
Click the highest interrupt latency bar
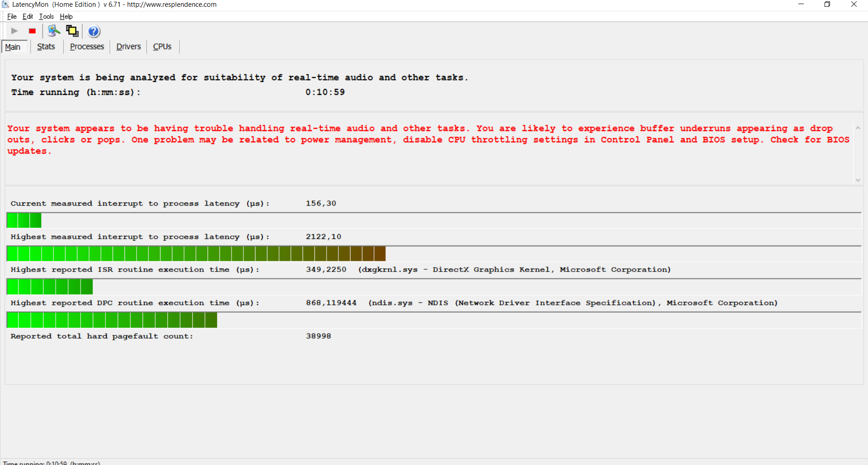196,254
